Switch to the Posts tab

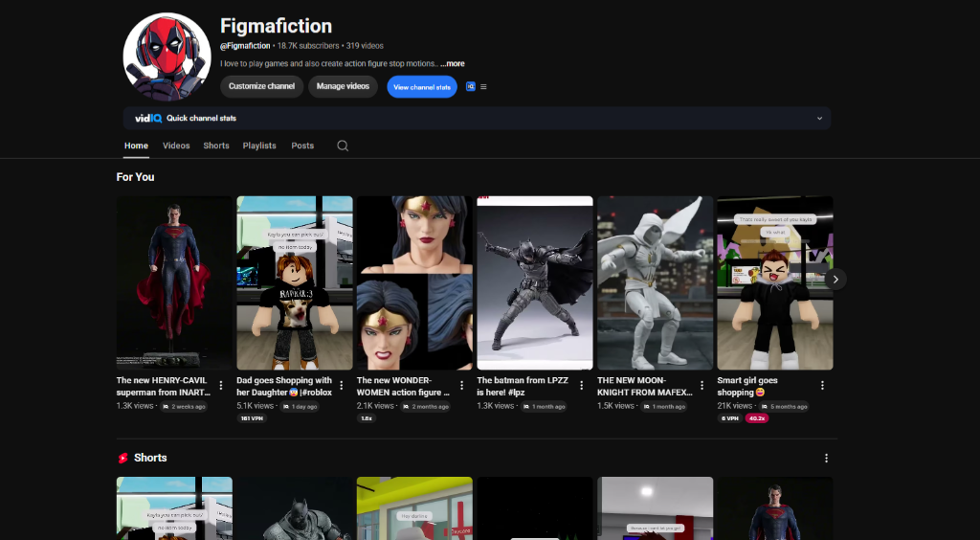click(302, 146)
